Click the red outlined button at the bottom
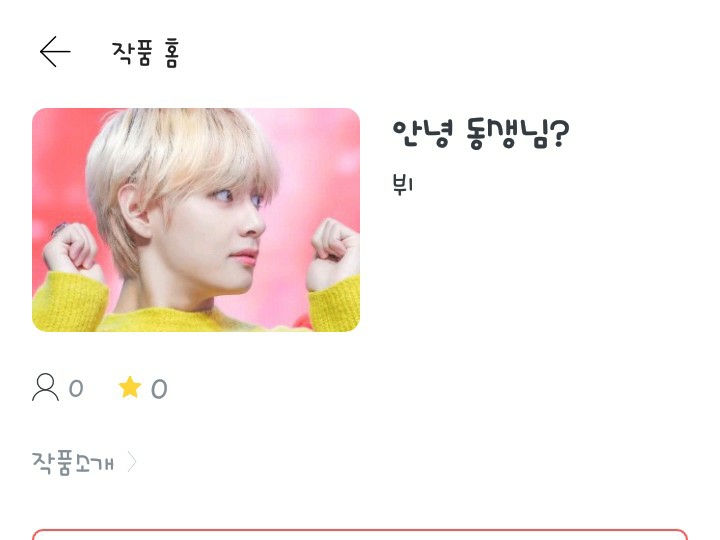 (x=360, y=534)
